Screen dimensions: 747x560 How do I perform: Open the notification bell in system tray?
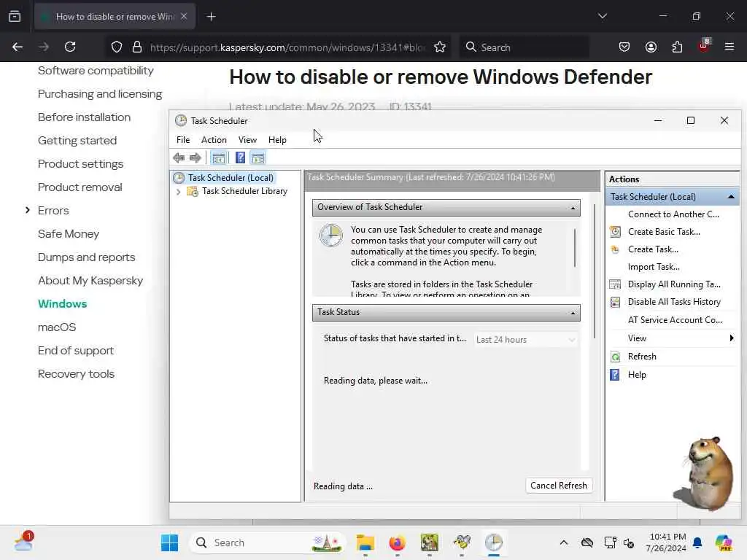tap(697, 542)
